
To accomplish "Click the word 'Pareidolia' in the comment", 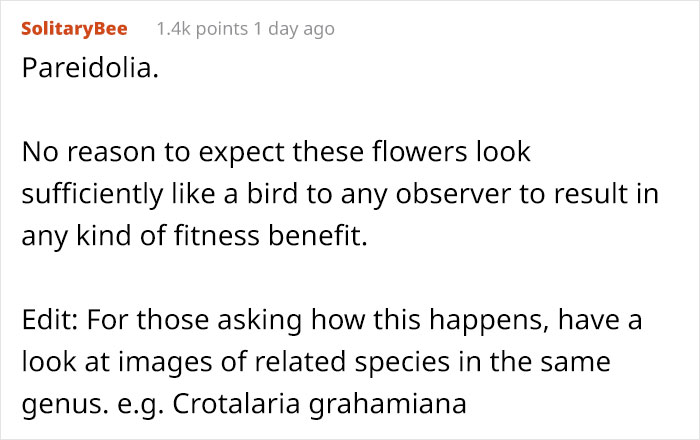I will 87,68.
